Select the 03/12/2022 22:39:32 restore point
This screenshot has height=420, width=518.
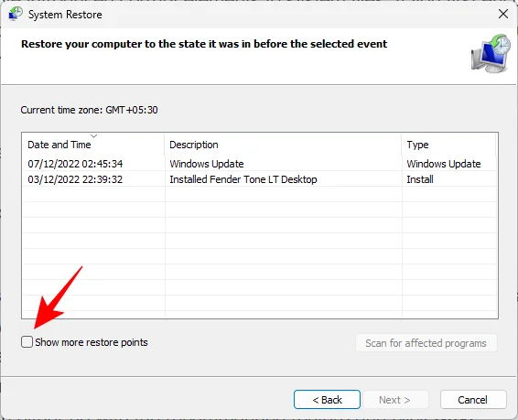click(260, 179)
